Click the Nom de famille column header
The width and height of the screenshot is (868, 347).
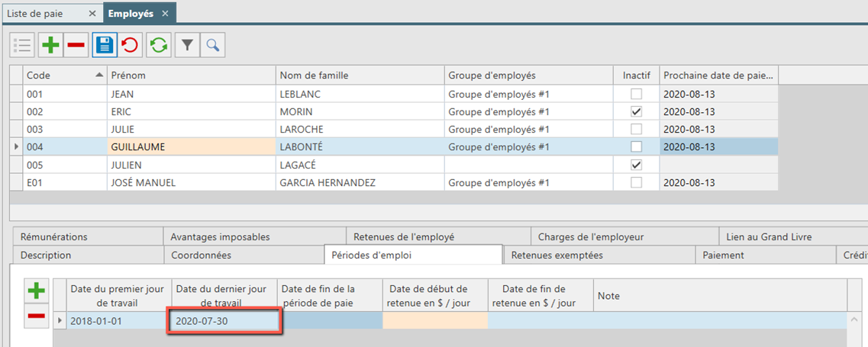(360, 75)
